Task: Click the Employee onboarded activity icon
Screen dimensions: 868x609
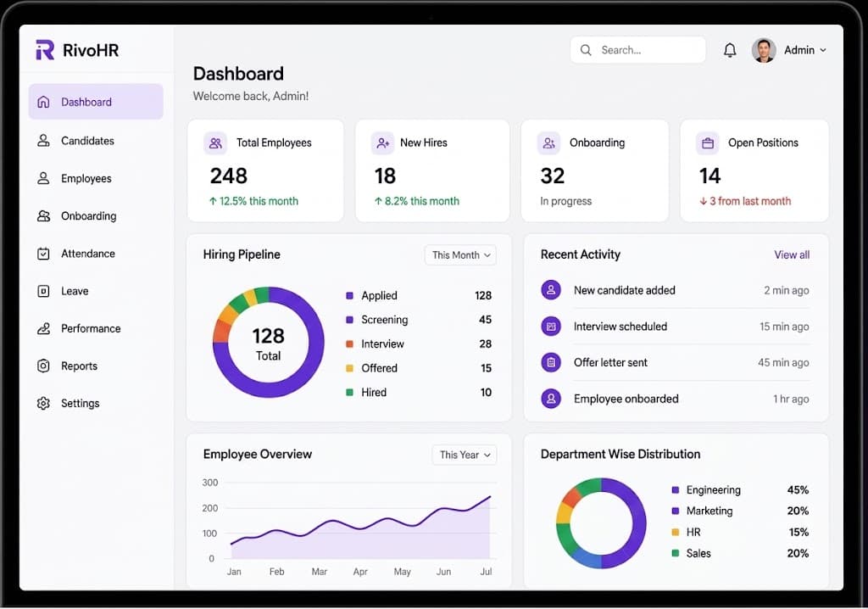Action: click(551, 399)
